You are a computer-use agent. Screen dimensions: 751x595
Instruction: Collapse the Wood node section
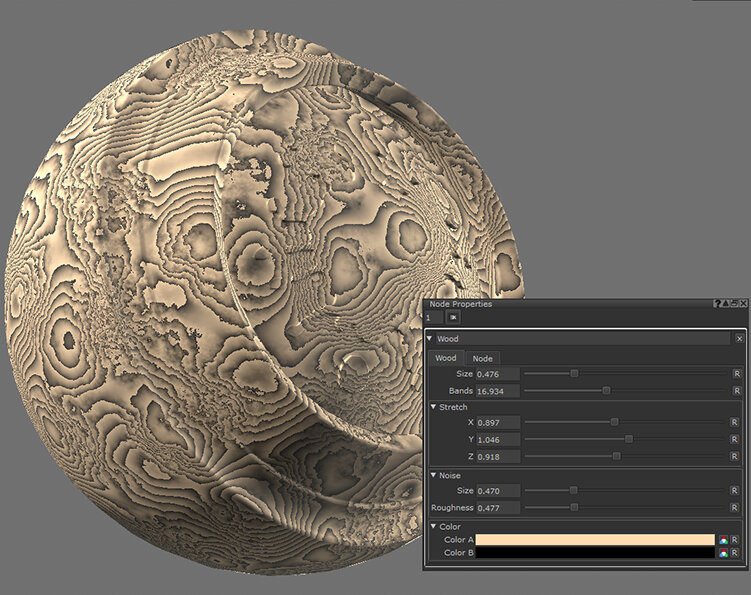point(430,339)
